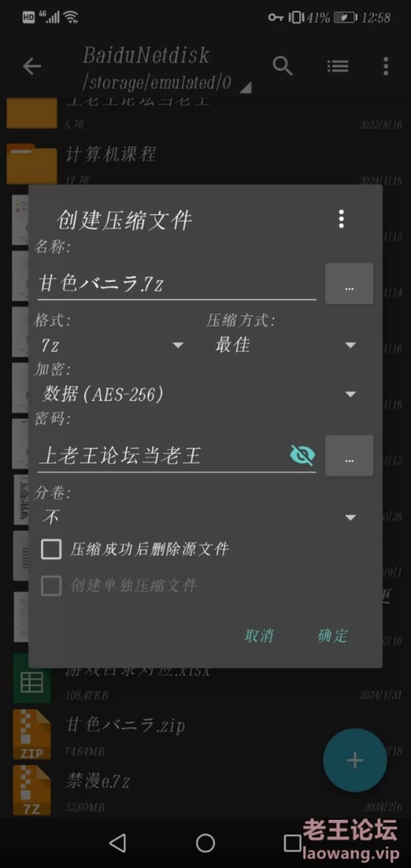Toggle password visibility eye icon
The height and width of the screenshot is (868, 411).
point(303,455)
